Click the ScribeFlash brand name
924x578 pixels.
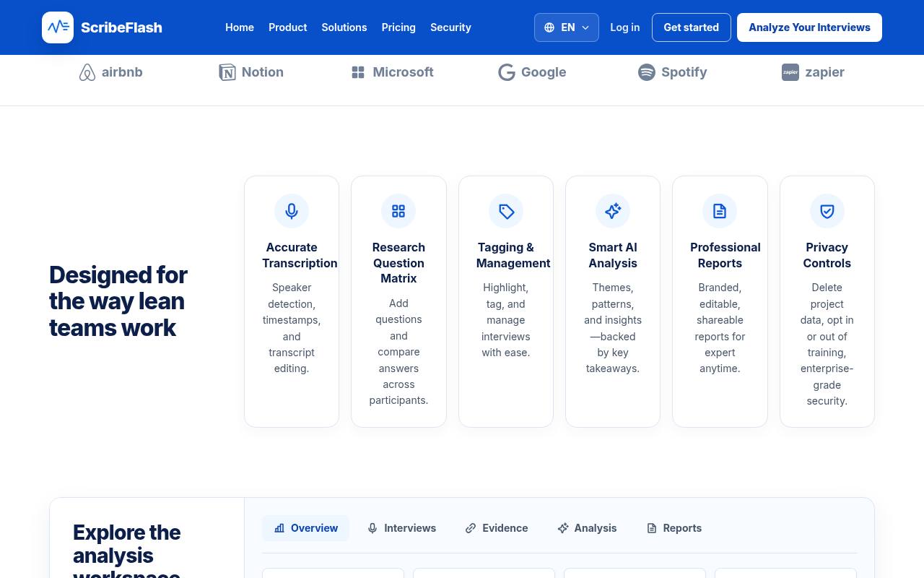pyautogui.click(x=121, y=27)
